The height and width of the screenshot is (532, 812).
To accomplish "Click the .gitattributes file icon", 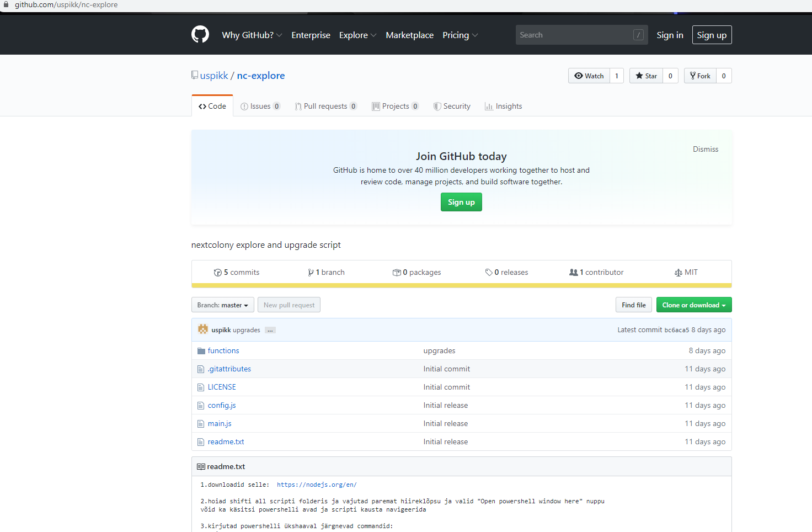I will click(201, 369).
